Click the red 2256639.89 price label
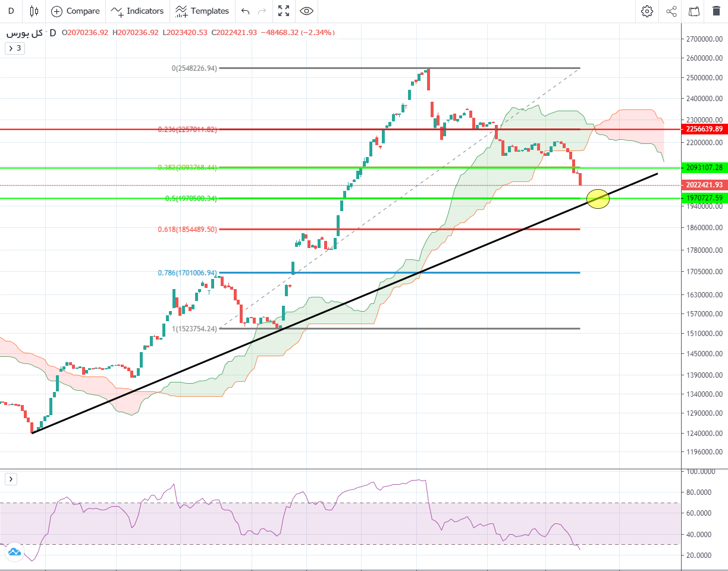This screenshot has width=728, height=571. (704, 129)
